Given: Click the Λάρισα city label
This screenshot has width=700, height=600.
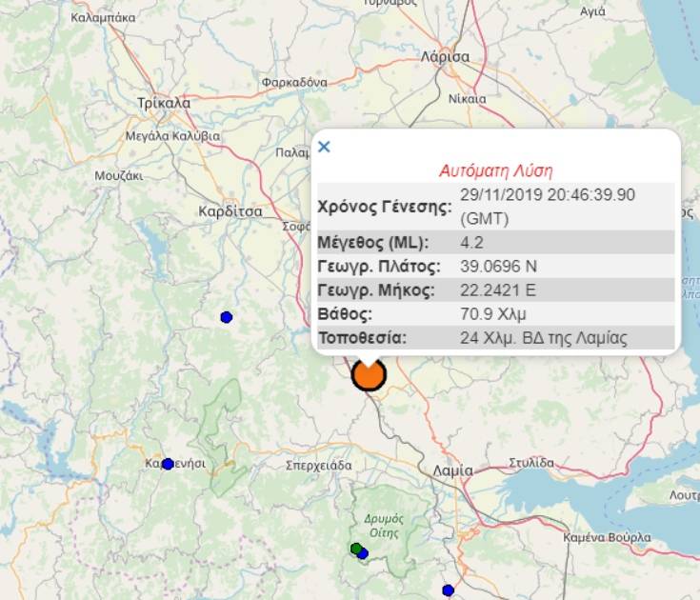Looking at the screenshot, I should 445,56.
